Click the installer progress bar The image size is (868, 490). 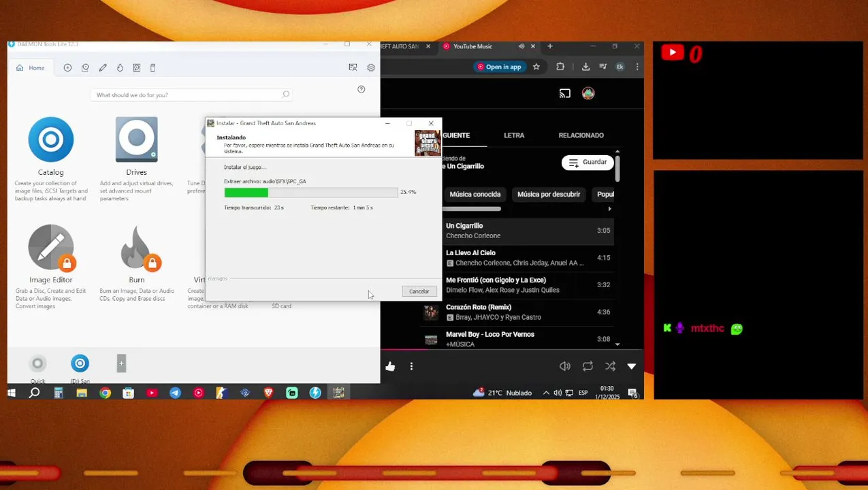[x=310, y=193]
